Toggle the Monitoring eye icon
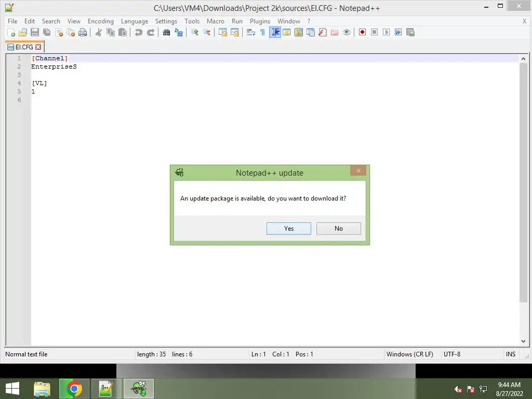 tap(347, 32)
